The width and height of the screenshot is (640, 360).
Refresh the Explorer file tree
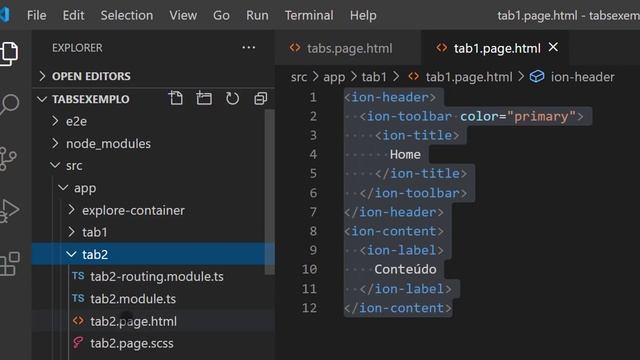(x=232, y=98)
